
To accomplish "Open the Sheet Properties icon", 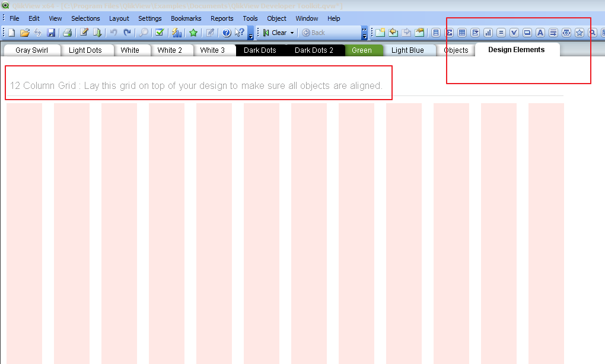I will tap(419, 33).
